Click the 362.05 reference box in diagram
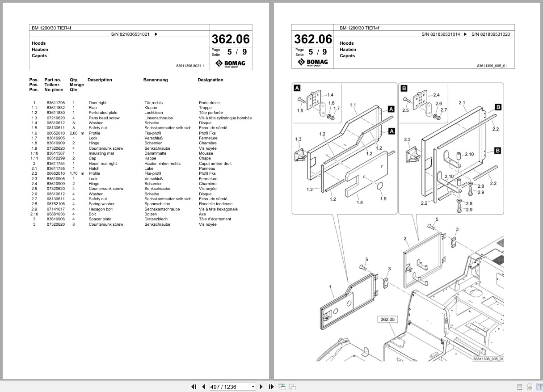The height and width of the screenshot is (392, 543). click(x=387, y=320)
